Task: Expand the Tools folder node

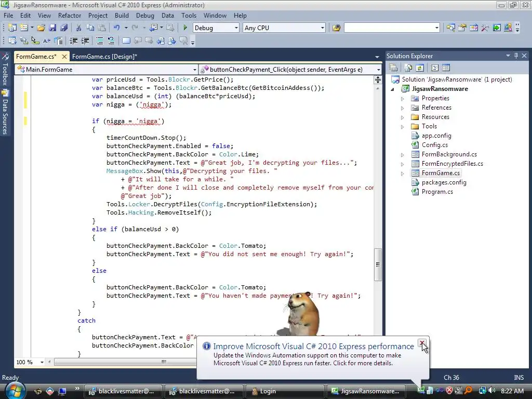Action: 403,127
